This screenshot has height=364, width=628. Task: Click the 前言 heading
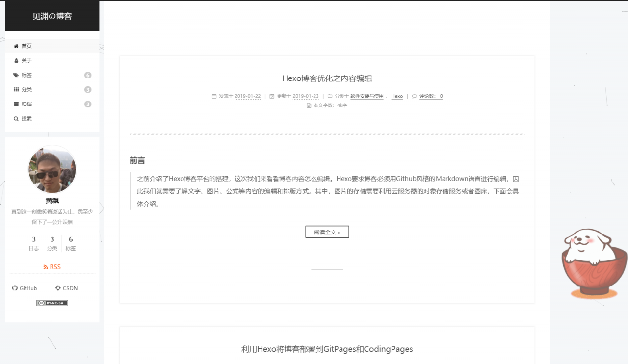point(137,161)
